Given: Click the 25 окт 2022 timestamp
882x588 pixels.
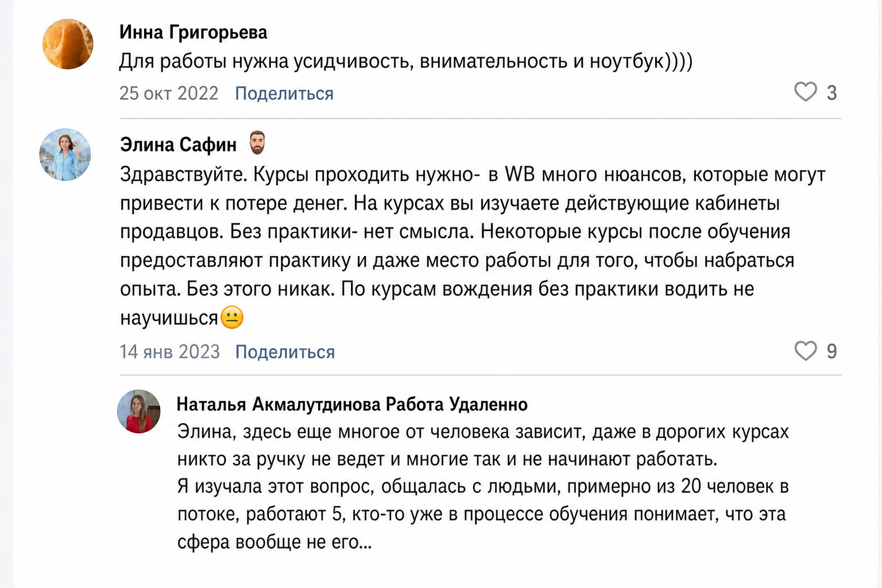Looking at the screenshot, I should coord(169,93).
